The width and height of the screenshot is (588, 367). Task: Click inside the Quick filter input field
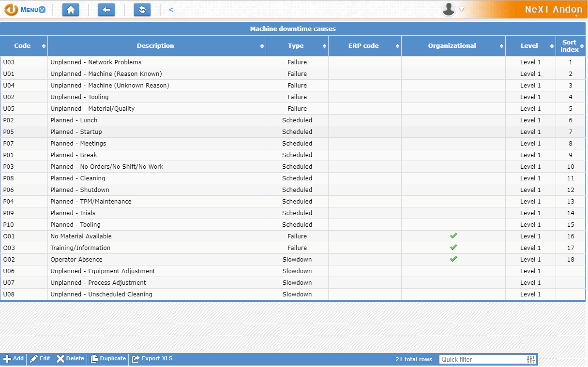tap(479, 359)
